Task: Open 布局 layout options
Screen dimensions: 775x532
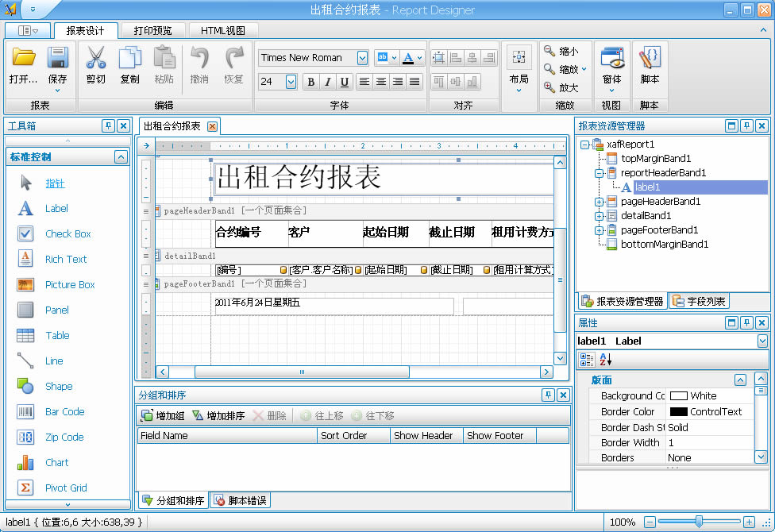Action: pyautogui.click(x=519, y=69)
